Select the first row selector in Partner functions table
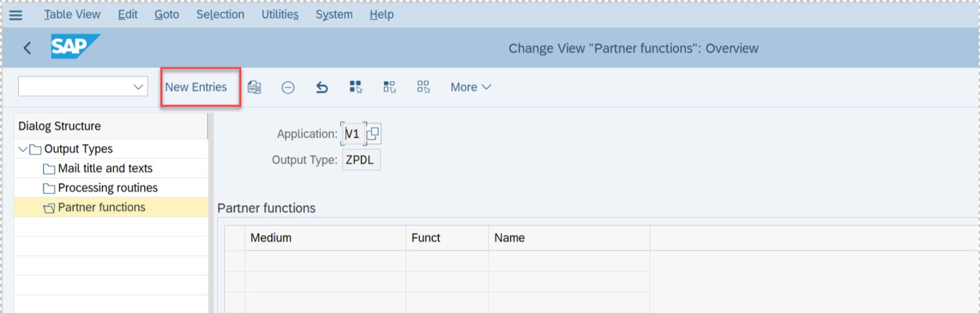The image size is (980, 313). [235, 261]
